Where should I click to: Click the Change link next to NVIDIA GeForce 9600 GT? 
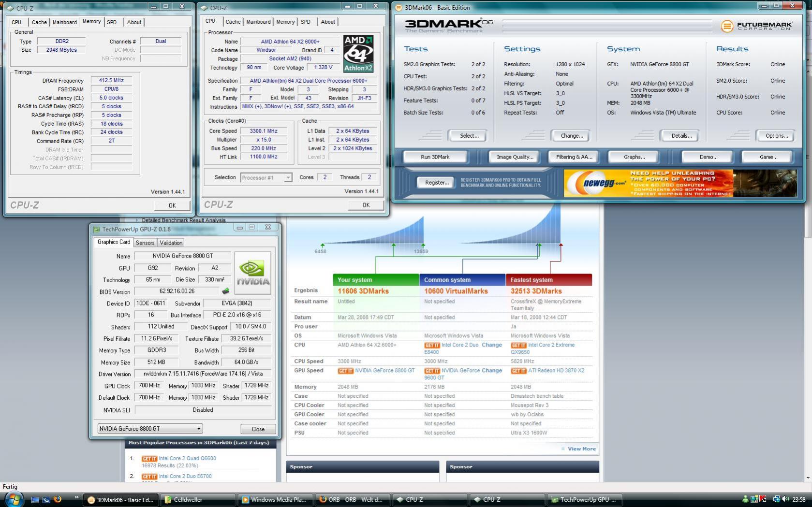[492, 371]
